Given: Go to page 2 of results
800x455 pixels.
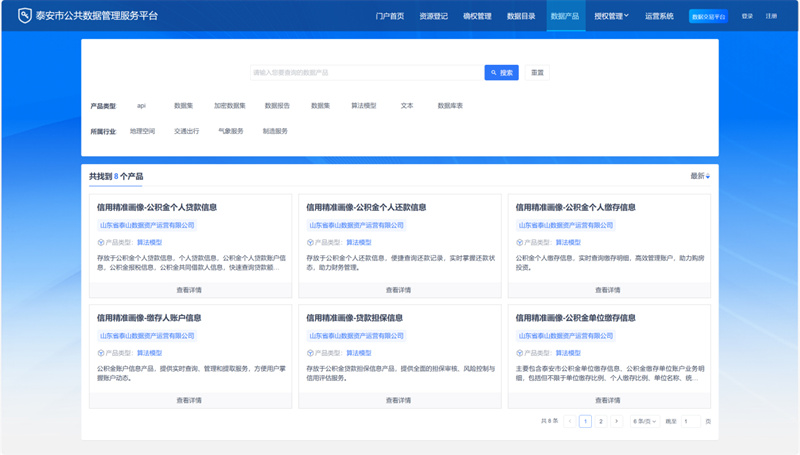Looking at the screenshot, I should pos(600,422).
